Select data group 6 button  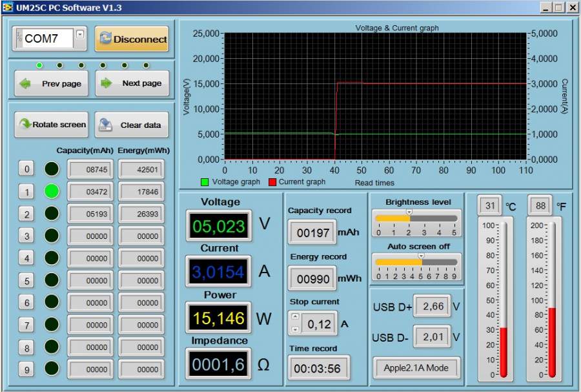click(x=26, y=303)
